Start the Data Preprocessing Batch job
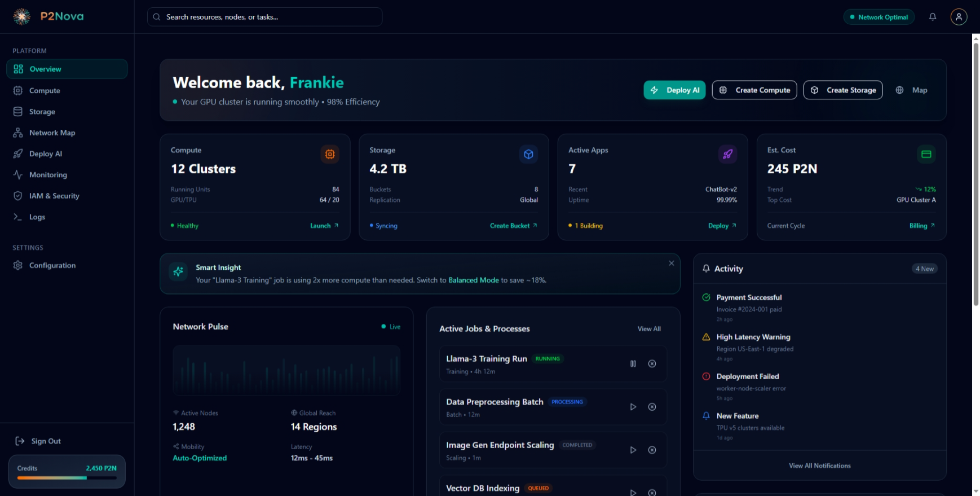 coord(633,407)
